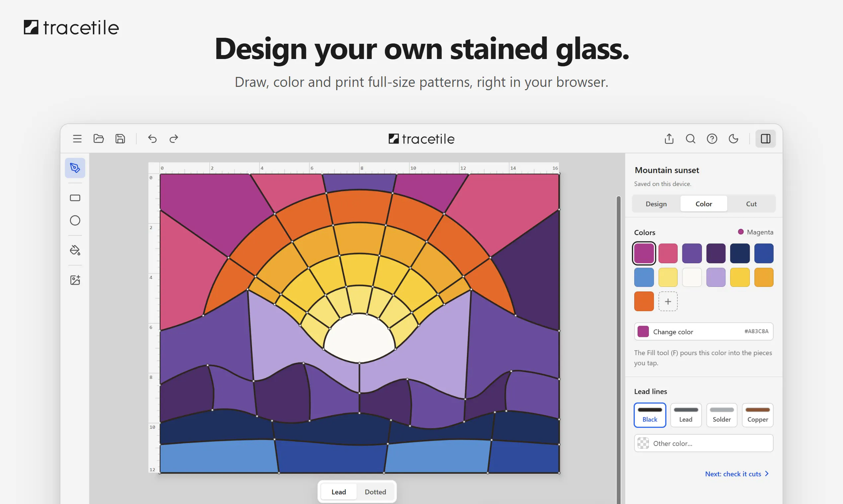843x504 pixels.
Task: Click the white sun piece on canvas
Action: (359, 338)
